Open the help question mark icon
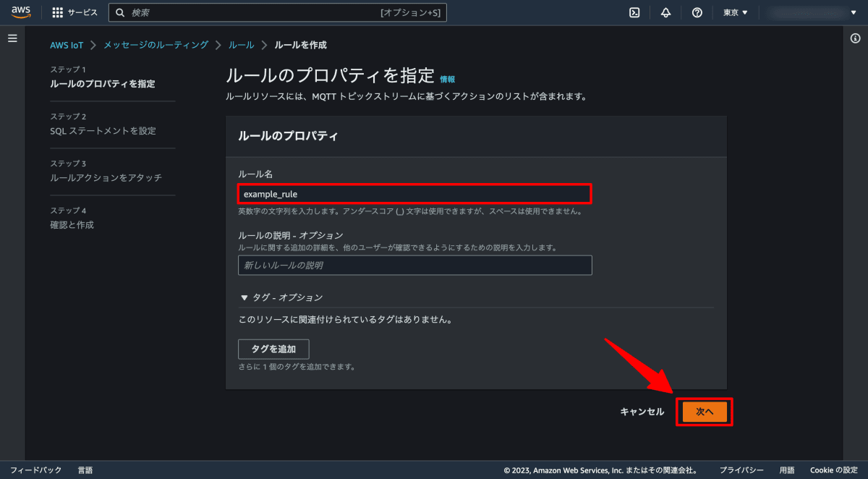The height and width of the screenshot is (479, 868). 697,12
